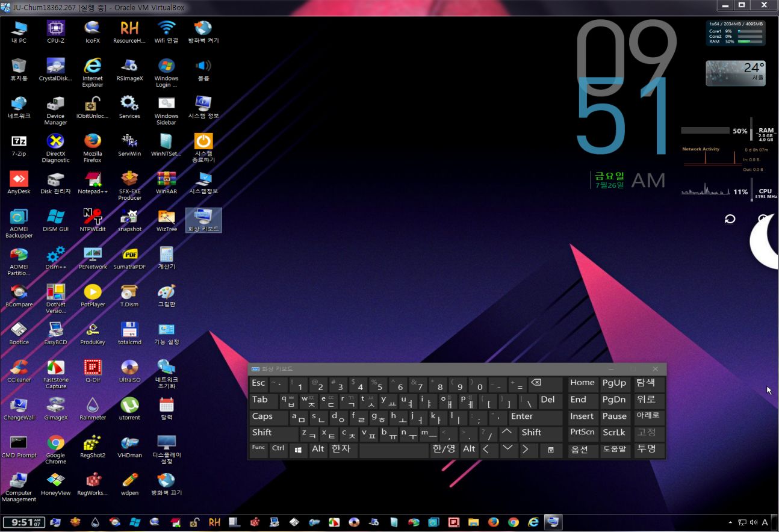Select the Wifi 연결 desktop icon
Viewport: 779px width, 532px height.
click(166, 32)
